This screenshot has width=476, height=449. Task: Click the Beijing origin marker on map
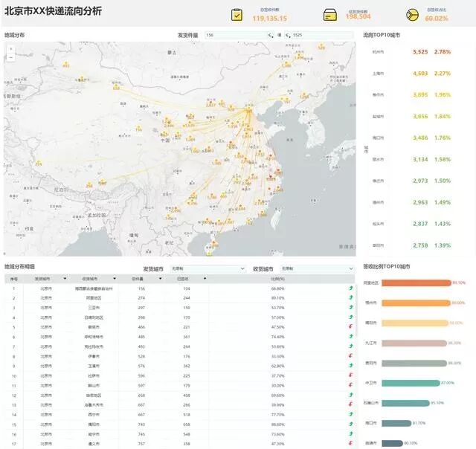coord(248,110)
